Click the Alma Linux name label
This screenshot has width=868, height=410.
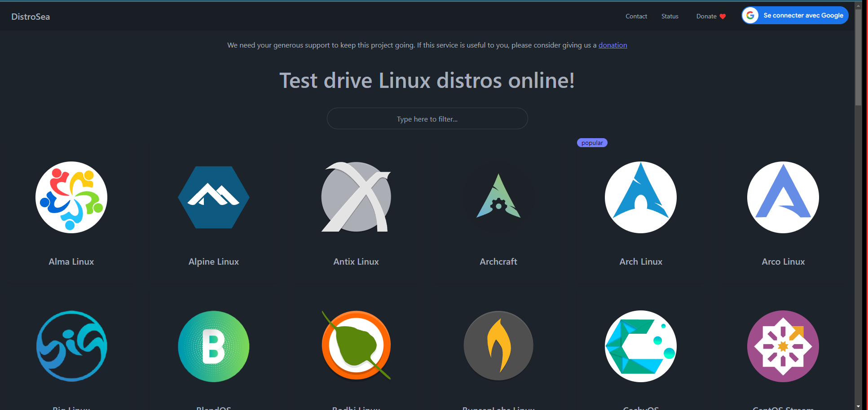point(71,262)
